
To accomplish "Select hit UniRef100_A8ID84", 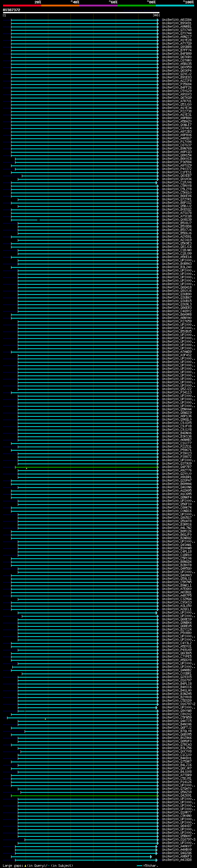I will 176,20.
